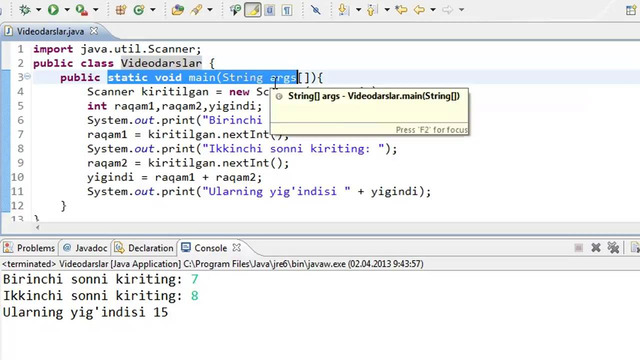This screenshot has height=360, width=640.
Task: Click Remove Launch console icon
Action: [596, 247]
